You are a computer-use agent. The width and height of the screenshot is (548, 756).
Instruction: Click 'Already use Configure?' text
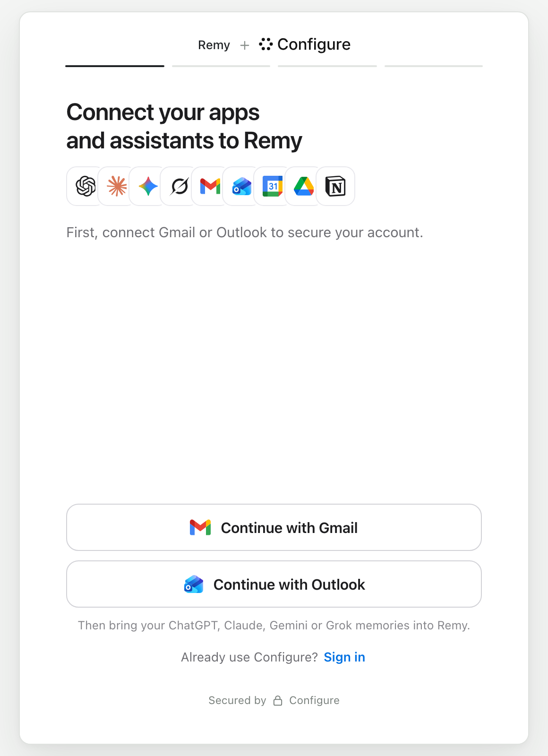coord(249,657)
